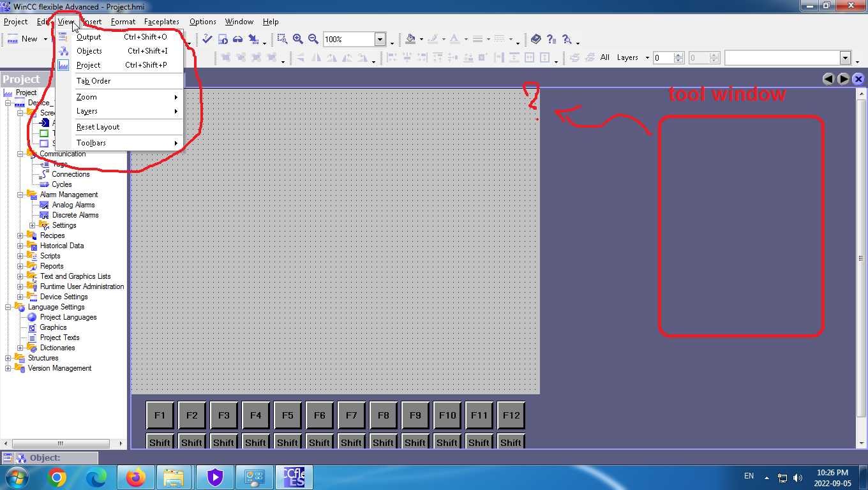Select Discrete Alarms in project tree
The image size is (868, 490).
pos(75,215)
